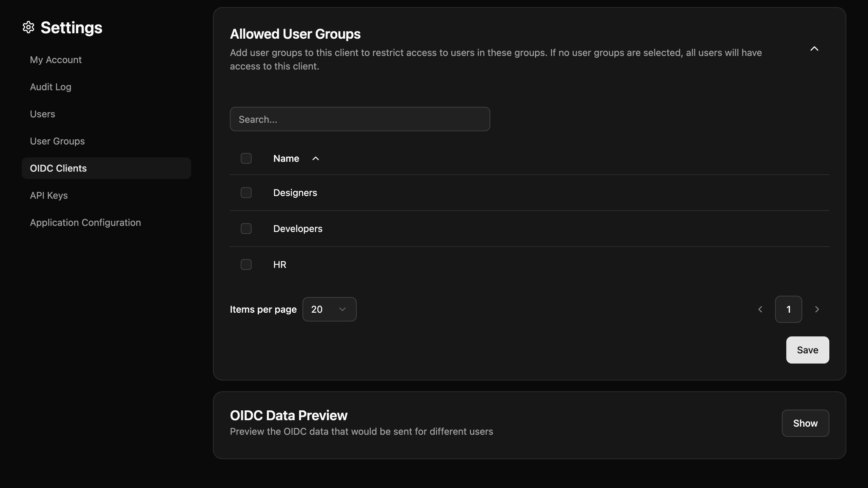Save the allowed user groups
Screen dimensions: 868x488
(x=807, y=350)
